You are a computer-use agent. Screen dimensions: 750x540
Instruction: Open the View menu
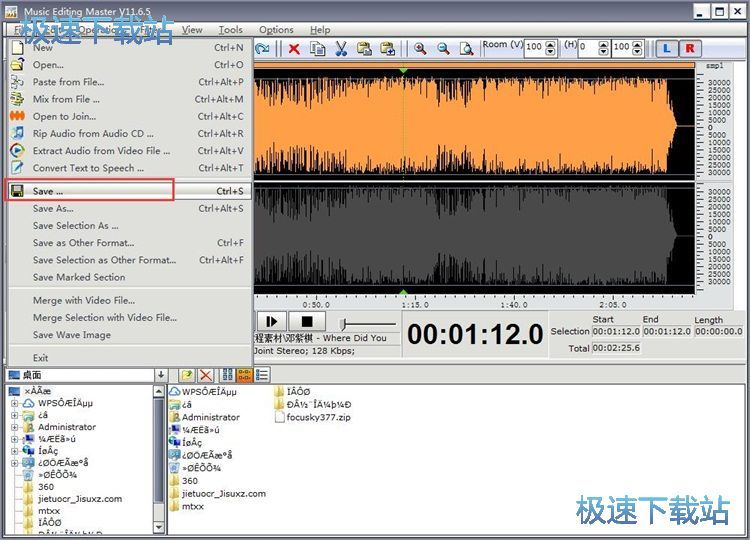(x=192, y=30)
